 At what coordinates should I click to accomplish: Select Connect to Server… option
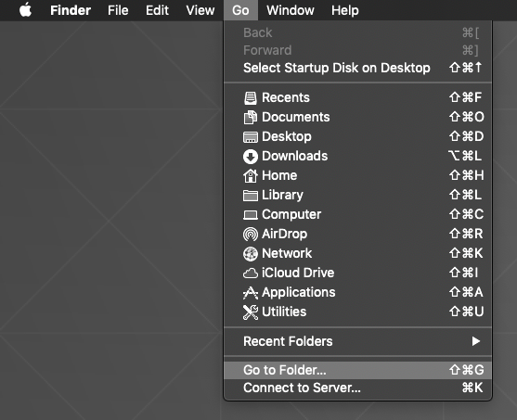pyautogui.click(x=357, y=388)
